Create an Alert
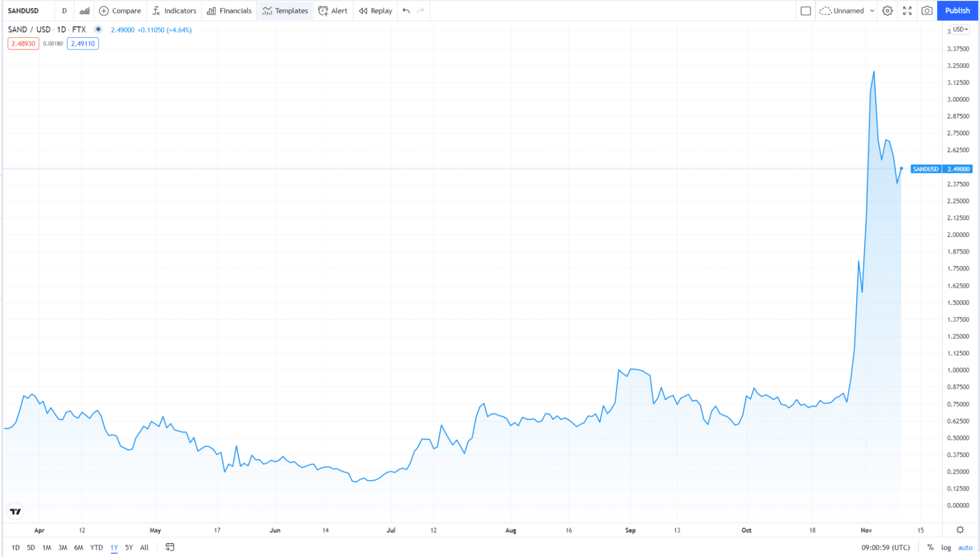 pyautogui.click(x=333, y=11)
